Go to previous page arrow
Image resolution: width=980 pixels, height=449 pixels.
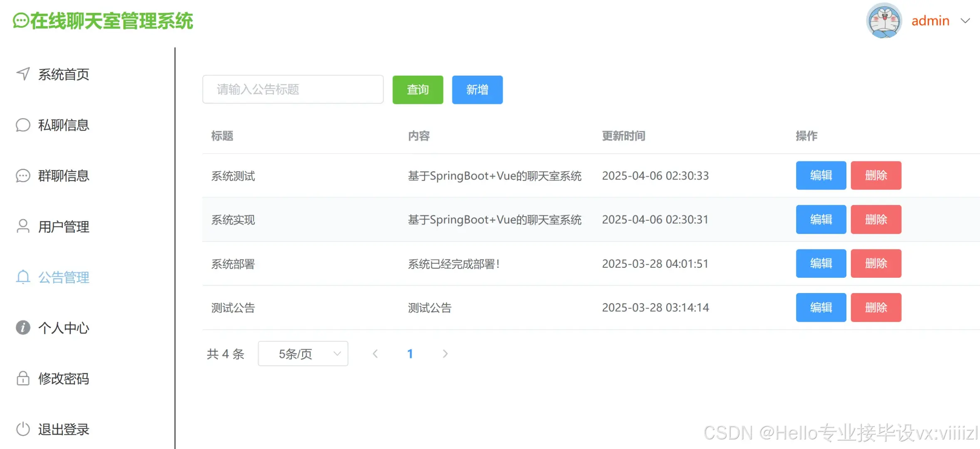tap(375, 354)
